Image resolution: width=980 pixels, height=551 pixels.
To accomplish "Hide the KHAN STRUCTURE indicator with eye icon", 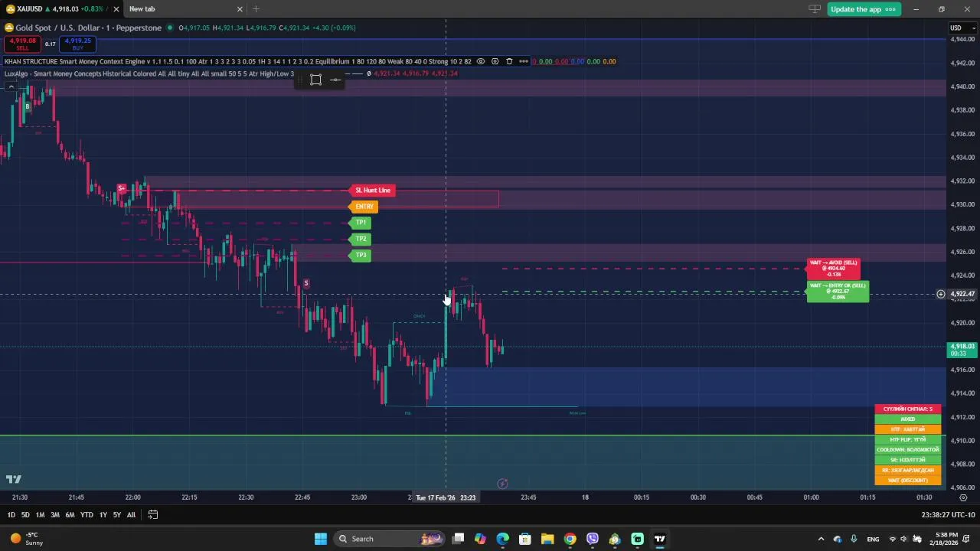I will 481,61.
